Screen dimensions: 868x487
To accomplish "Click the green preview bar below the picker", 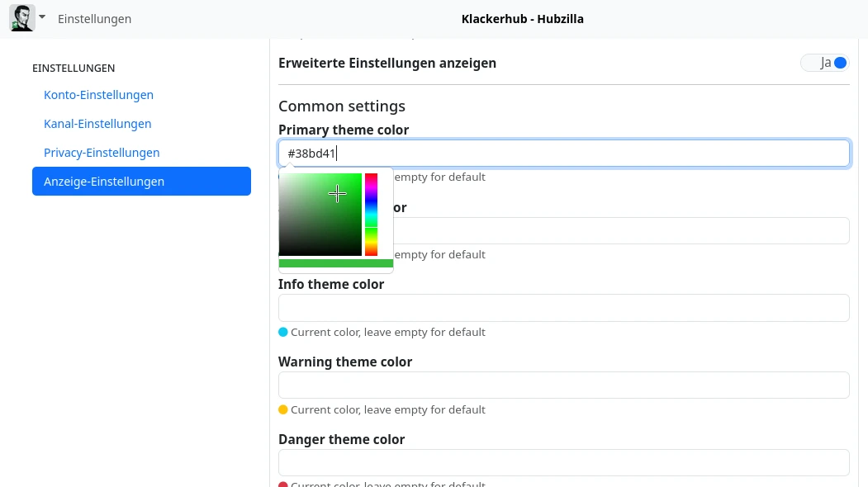I will 336,263.
